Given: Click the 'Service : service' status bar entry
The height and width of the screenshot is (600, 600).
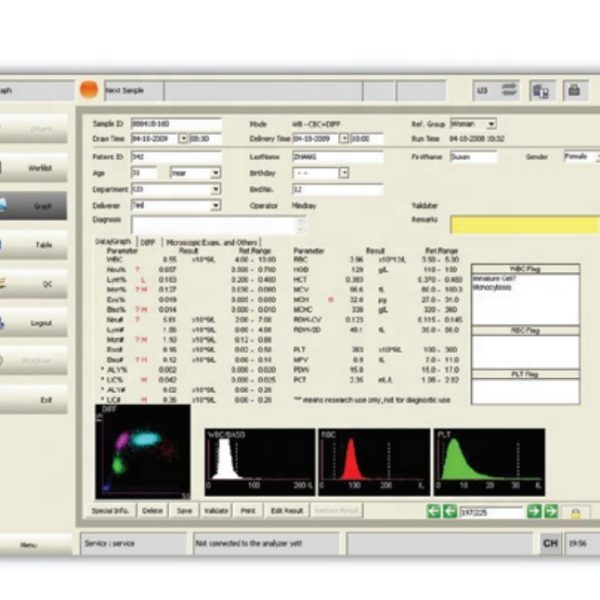Looking at the screenshot, I should (109, 543).
